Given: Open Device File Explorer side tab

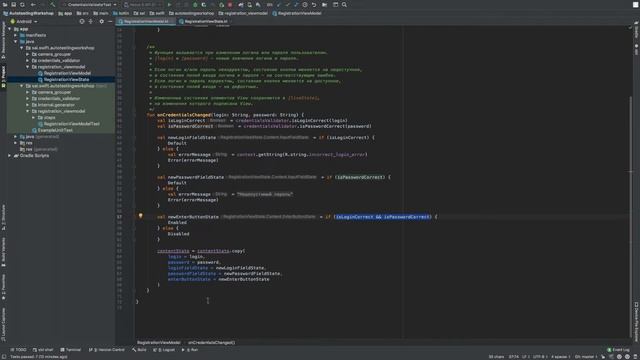Looking at the screenshot, I should [636, 322].
